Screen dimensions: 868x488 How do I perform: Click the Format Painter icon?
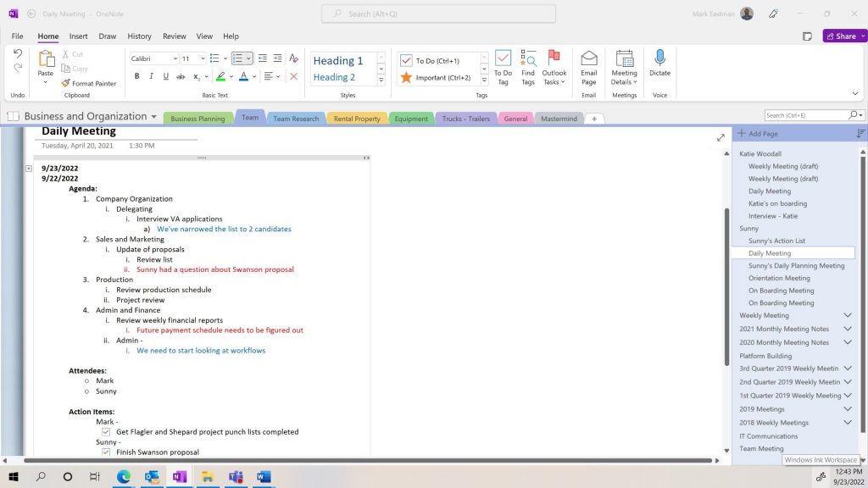point(65,83)
